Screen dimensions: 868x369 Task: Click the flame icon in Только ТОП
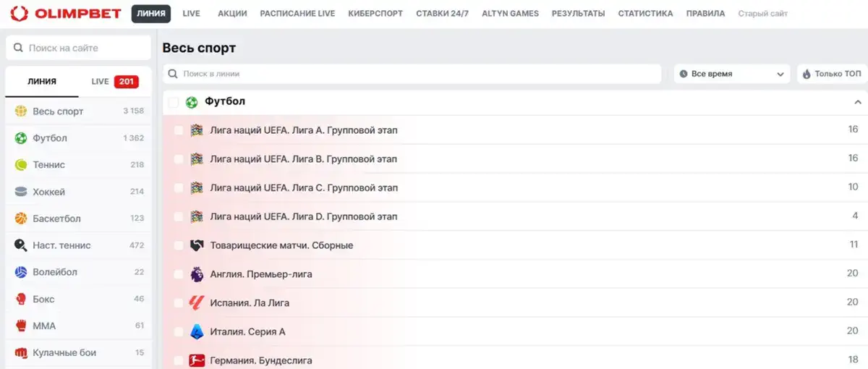[x=807, y=74]
